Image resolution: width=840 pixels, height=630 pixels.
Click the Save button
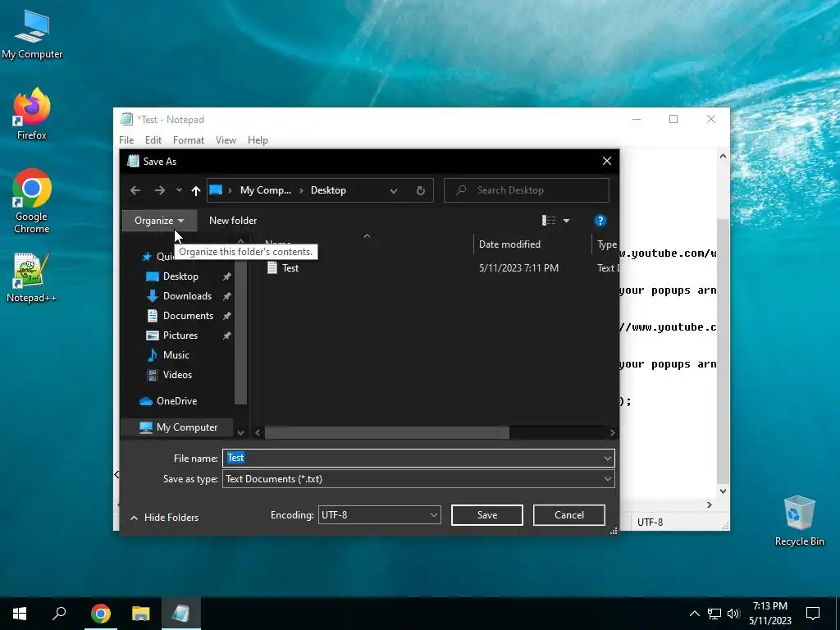(x=487, y=515)
